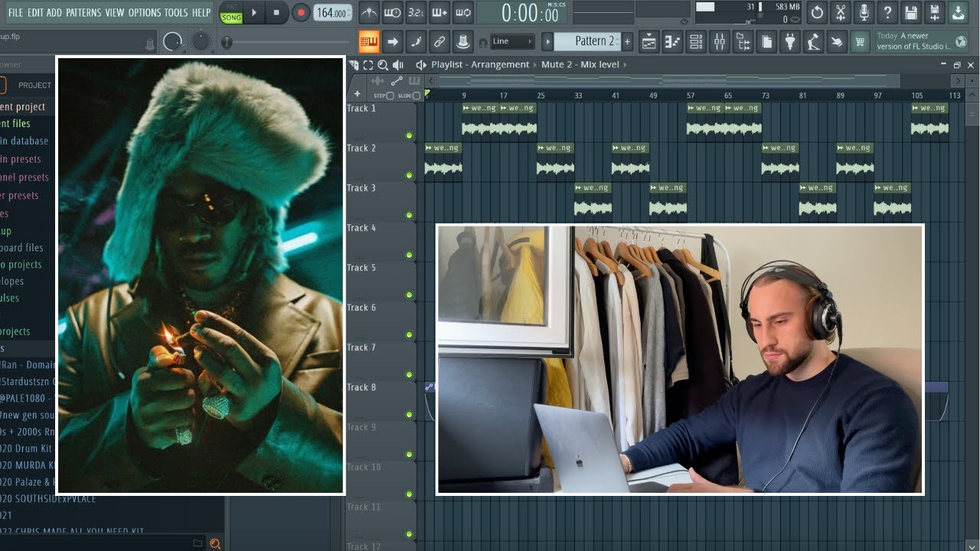Arm the red Record button

[x=301, y=13]
